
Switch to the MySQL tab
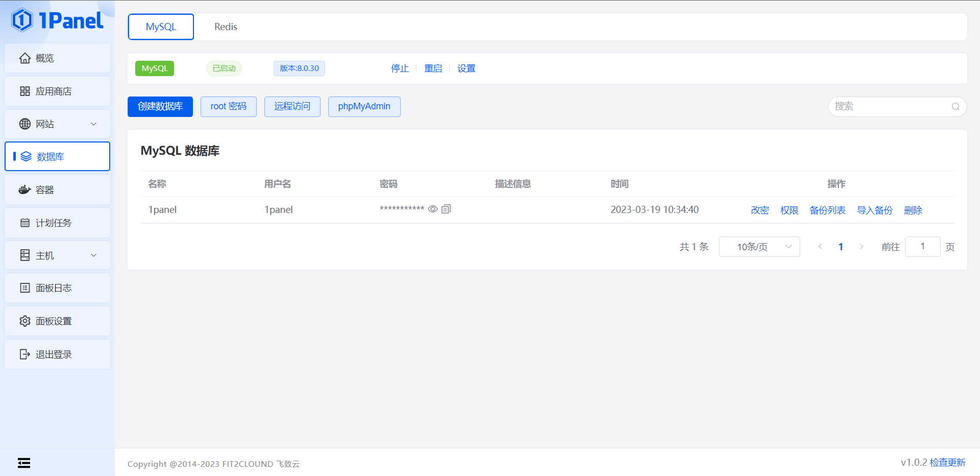pyautogui.click(x=161, y=27)
